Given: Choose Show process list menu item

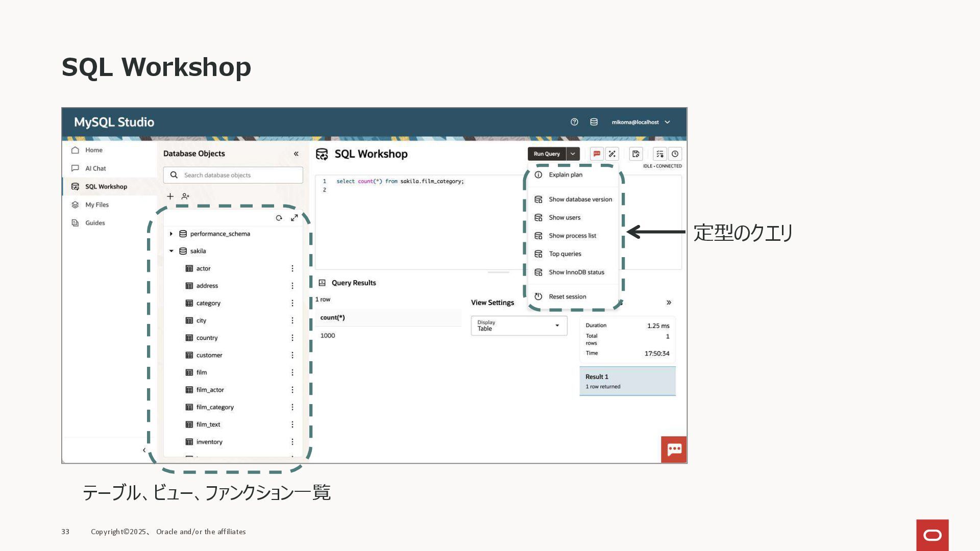Looking at the screenshot, I should pyautogui.click(x=572, y=236).
